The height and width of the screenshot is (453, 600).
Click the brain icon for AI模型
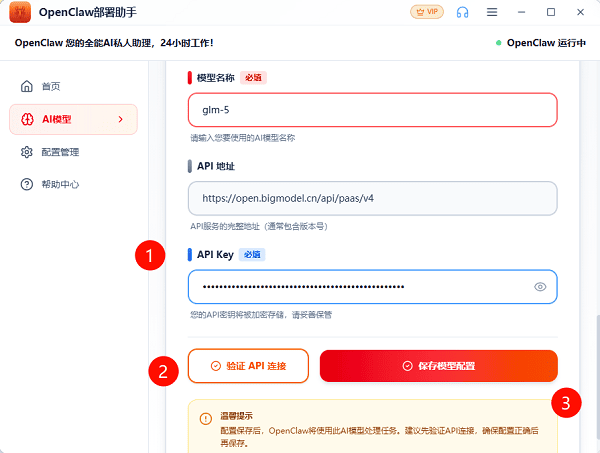point(27,119)
